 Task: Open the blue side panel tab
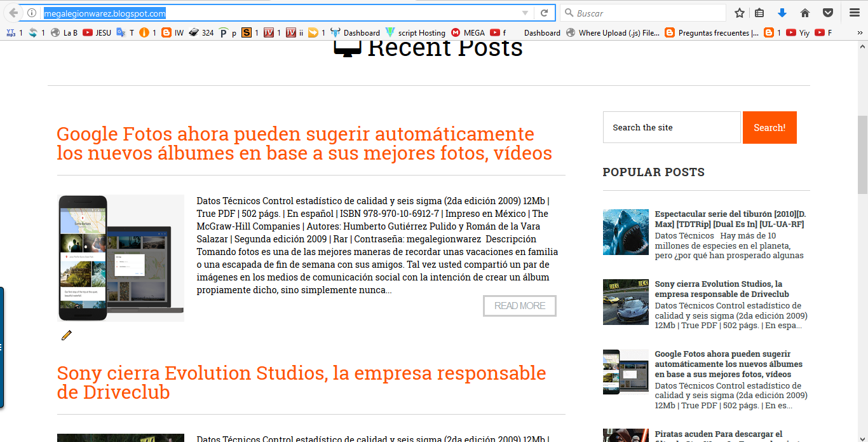[x=2, y=347]
